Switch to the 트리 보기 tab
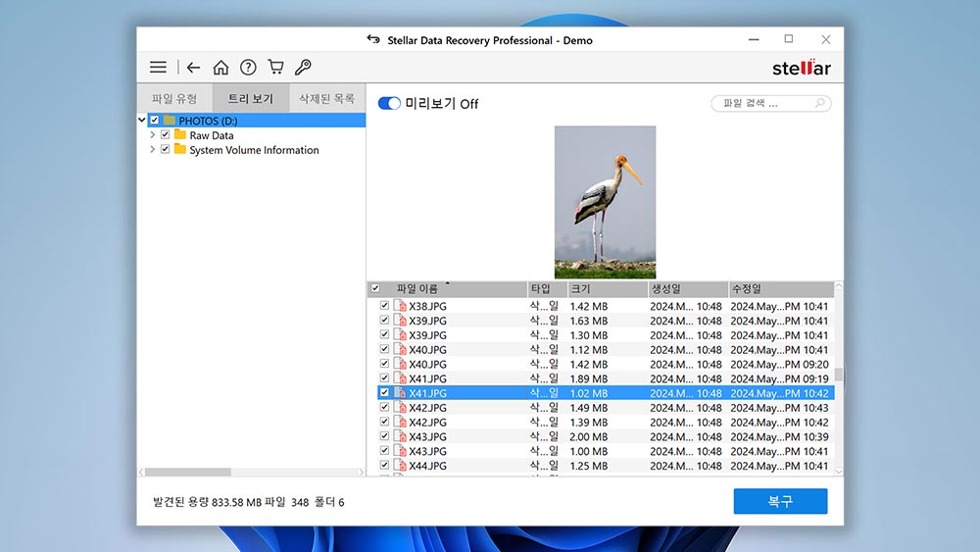Viewport: 980px width, 552px height. (x=251, y=98)
